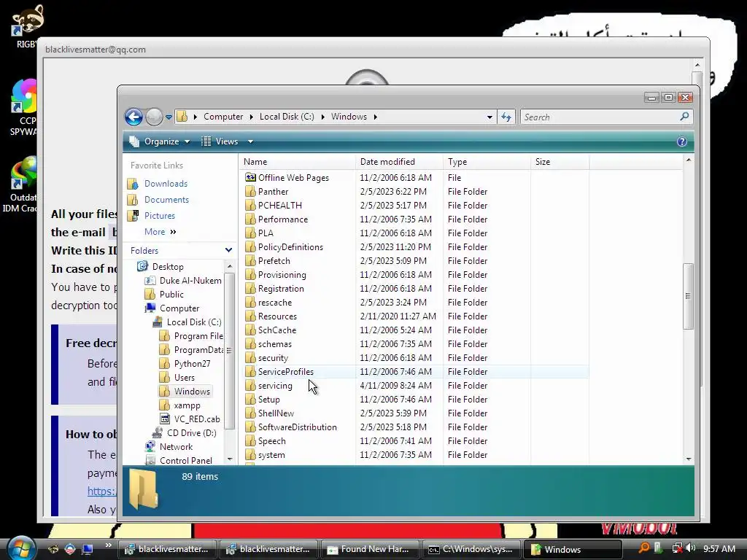Select the Public folder in the tree
747x560 pixels.
[171, 295]
